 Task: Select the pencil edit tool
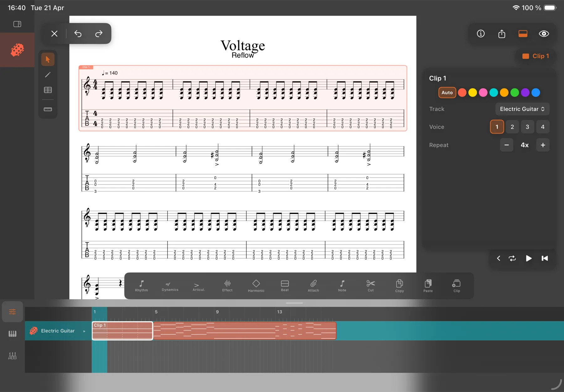[x=48, y=75]
